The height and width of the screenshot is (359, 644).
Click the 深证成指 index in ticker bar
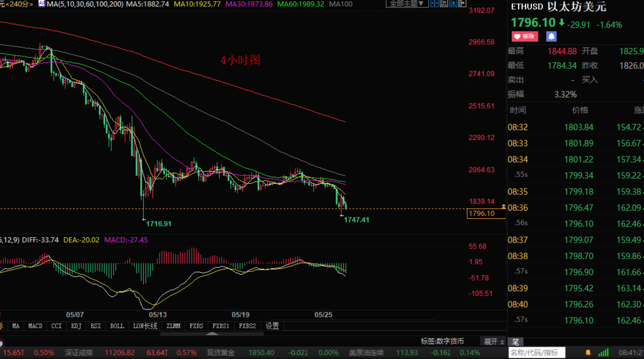coord(79,352)
